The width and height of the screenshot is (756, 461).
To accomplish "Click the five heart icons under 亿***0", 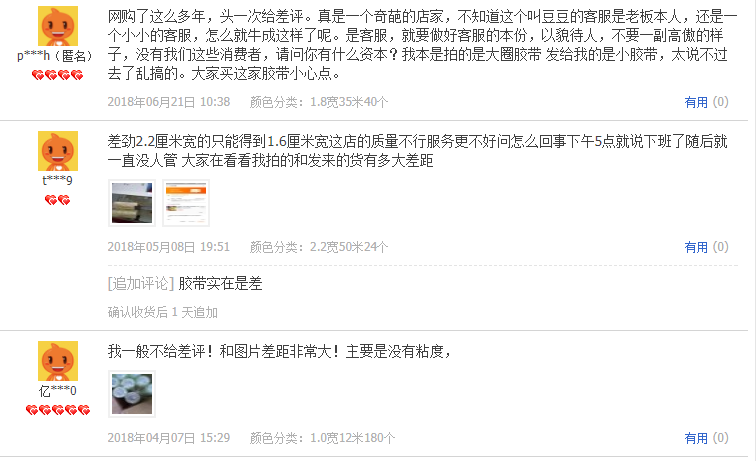I will 58,410.
